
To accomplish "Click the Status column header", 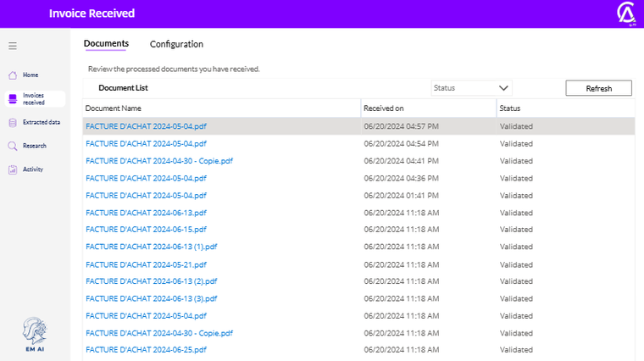I will [510, 108].
